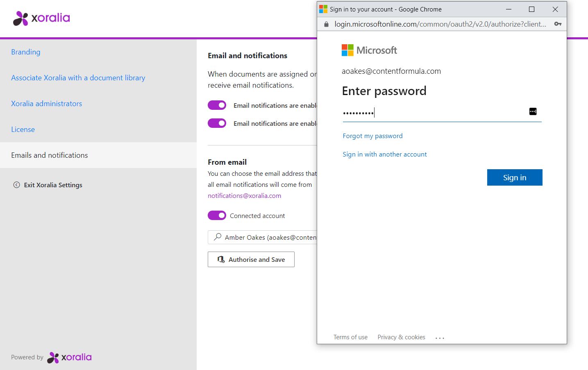Click the back arrow icon beside Exit Xoralia Settings
Image resolution: width=588 pixels, height=370 pixels.
point(16,185)
